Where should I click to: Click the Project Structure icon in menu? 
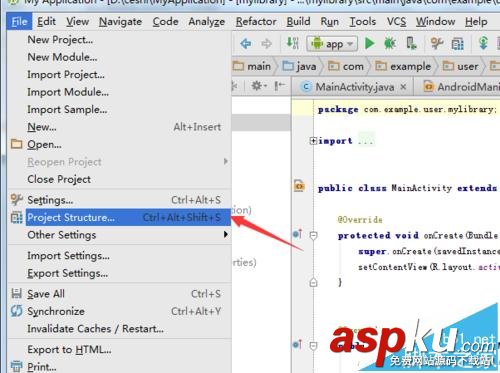point(17,217)
